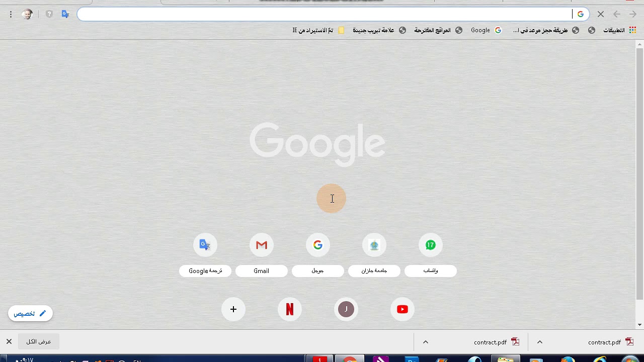Screen dimensions: 644x362
Task: Open the Chrome three-dot menu
Action: pos(11,14)
